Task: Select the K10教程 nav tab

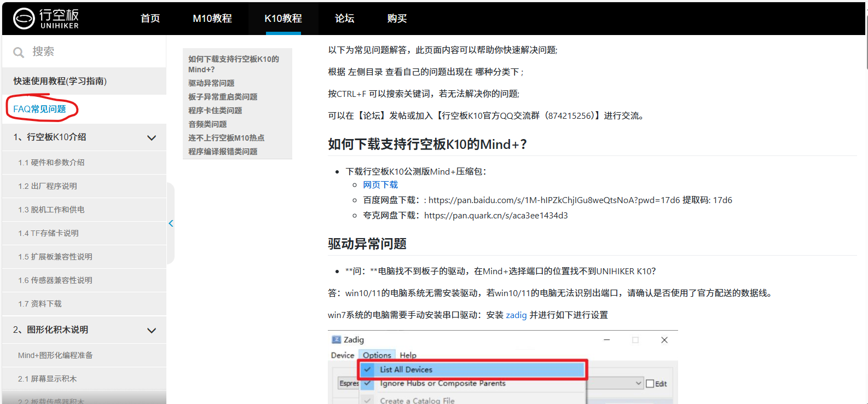Action: [283, 19]
